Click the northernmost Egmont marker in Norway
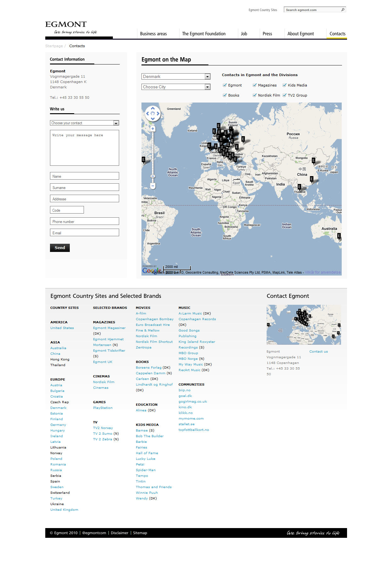Screen dimensions: 392x585 (218, 126)
